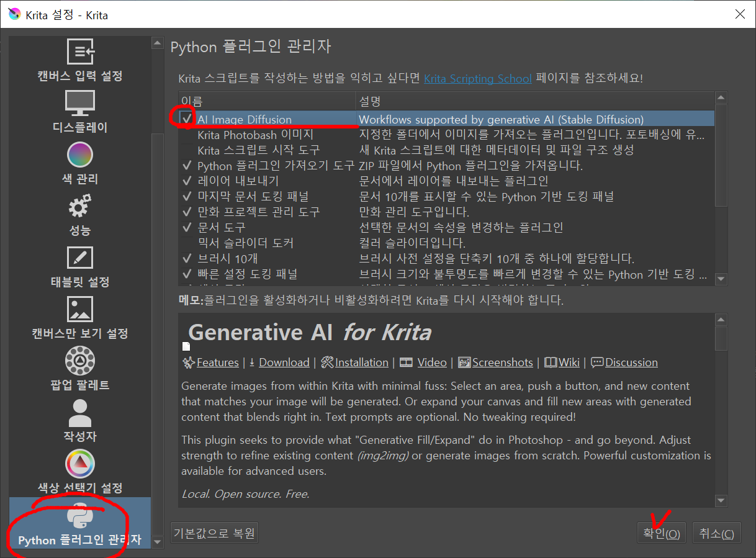Toggle the 브러시 10개 plugin checkbox
Image resolution: width=756 pixels, height=558 pixels.
coord(187,258)
